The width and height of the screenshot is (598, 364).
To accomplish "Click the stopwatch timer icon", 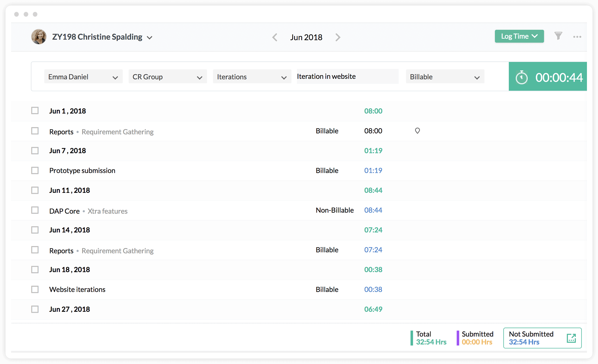I will click(x=521, y=78).
